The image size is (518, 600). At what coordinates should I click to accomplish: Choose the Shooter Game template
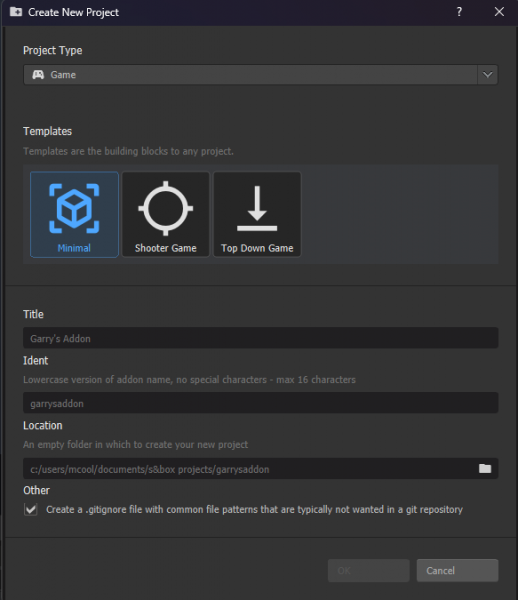(166, 214)
